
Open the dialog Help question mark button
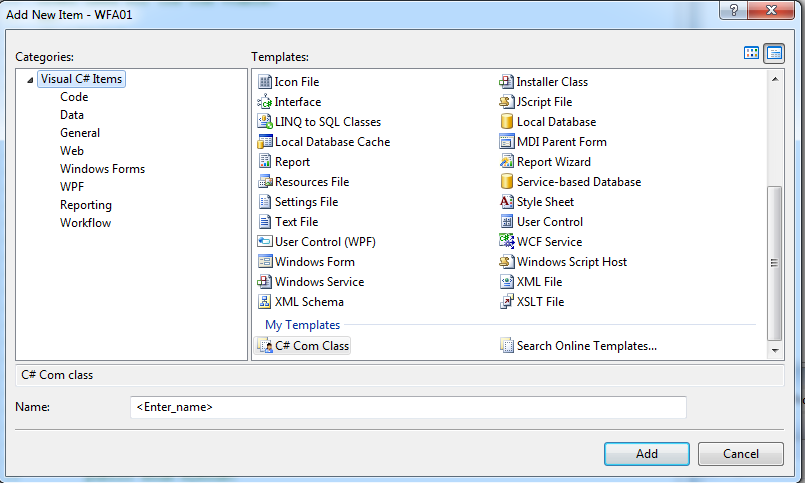pos(734,10)
